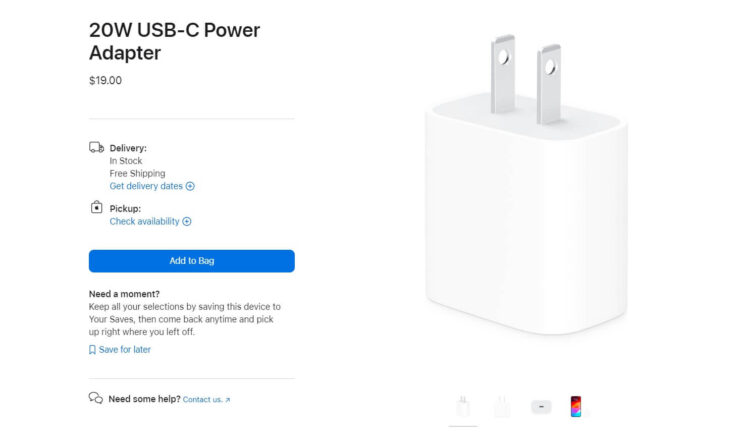Image resolution: width=740 pixels, height=441 pixels.
Task: Select the iPhone thumbnail image
Action: pyautogui.click(x=576, y=407)
